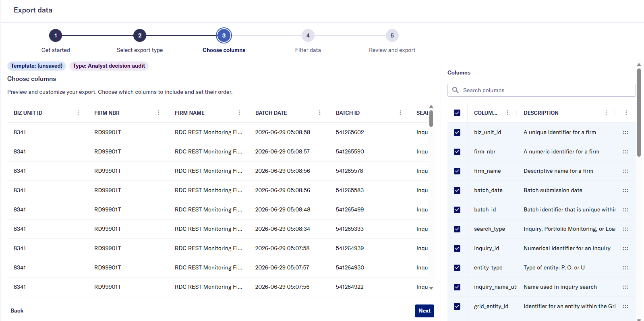Uncheck the batch_id column

click(457, 209)
